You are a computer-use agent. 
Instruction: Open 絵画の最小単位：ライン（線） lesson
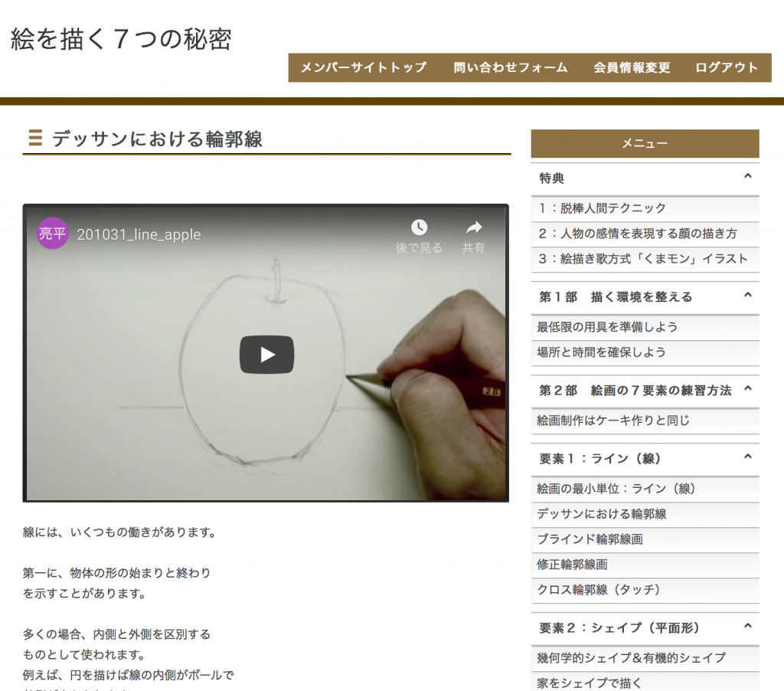pos(645,489)
